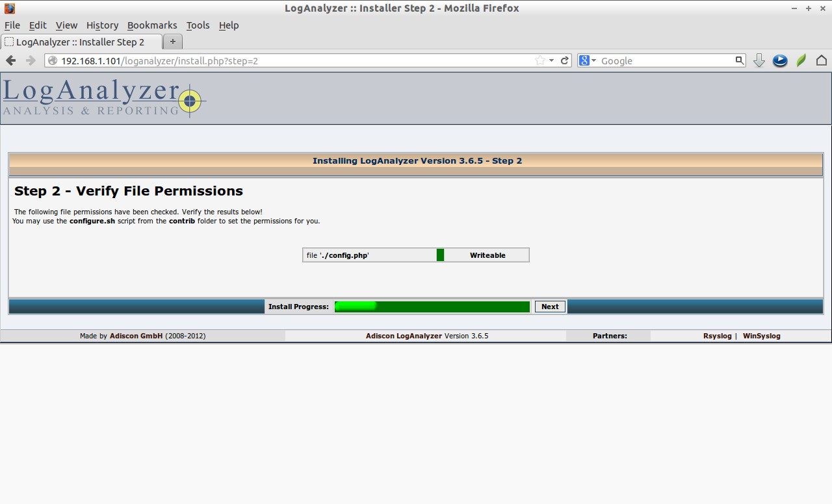This screenshot has width=832, height=504.
Task: Click the Next button in the installer
Action: click(x=550, y=307)
